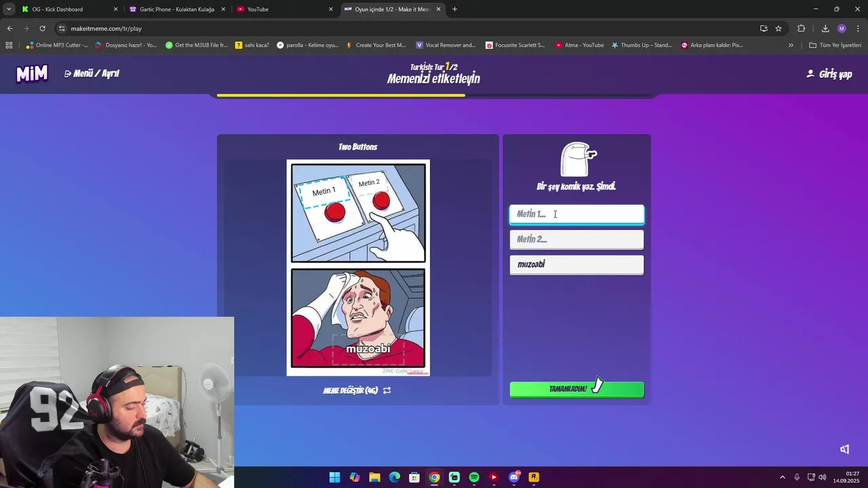Close the Gartic Phone tab
Image resolution: width=868 pixels, height=488 pixels.
[223, 9]
